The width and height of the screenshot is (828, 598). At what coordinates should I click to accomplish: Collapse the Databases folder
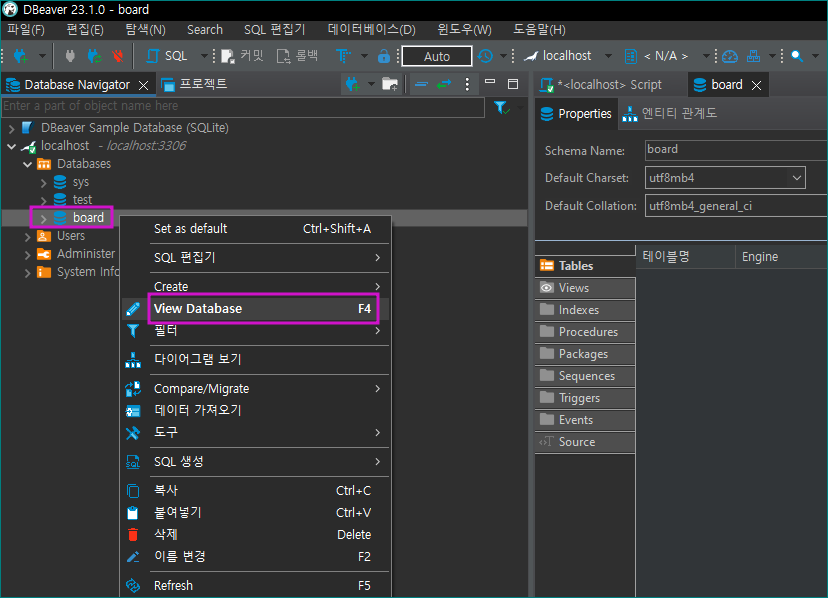click(x=27, y=164)
